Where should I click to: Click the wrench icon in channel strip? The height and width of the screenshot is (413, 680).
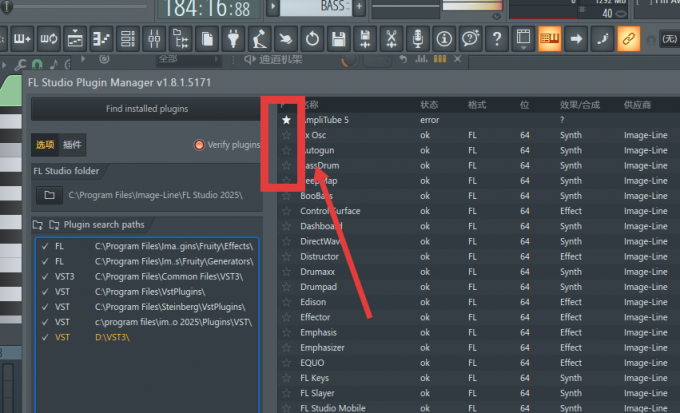(20, 65)
